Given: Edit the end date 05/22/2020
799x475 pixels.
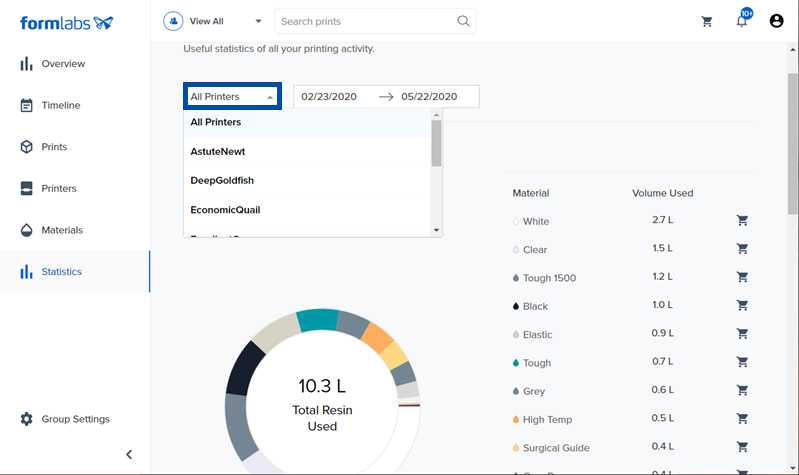Looking at the screenshot, I should pyautogui.click(x=429, y=97).
